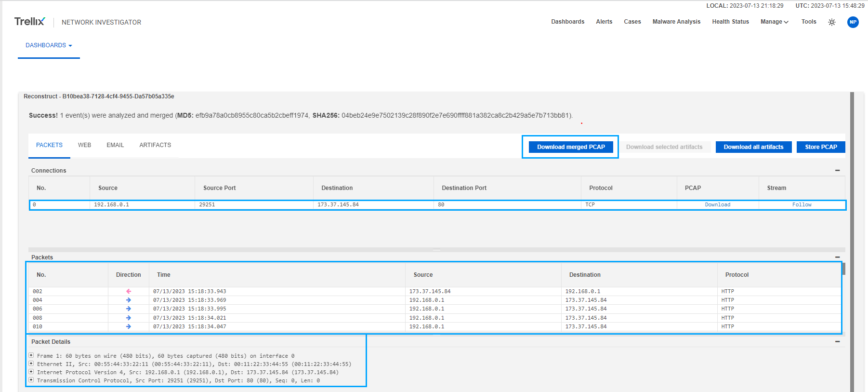Follow the stream for connection 0
Viewport: 868px width, 392px height.
point(802,205)
